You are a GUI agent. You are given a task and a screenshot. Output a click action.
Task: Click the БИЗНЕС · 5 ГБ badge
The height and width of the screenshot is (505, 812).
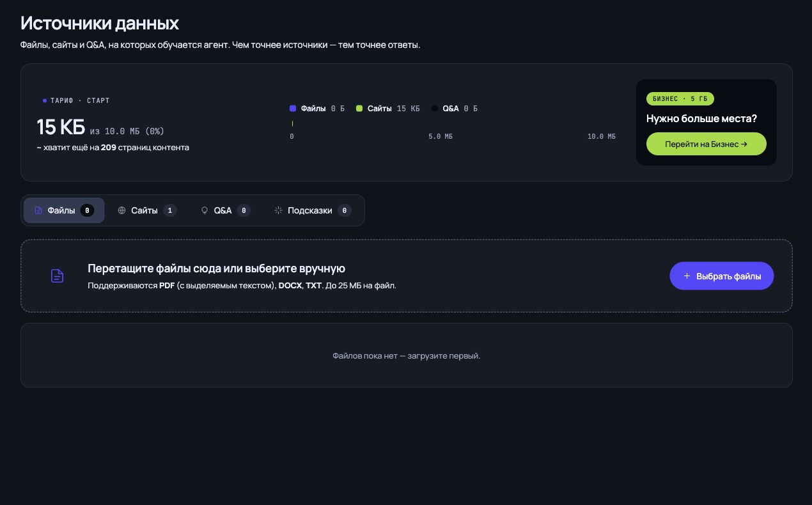click(680, 99)
